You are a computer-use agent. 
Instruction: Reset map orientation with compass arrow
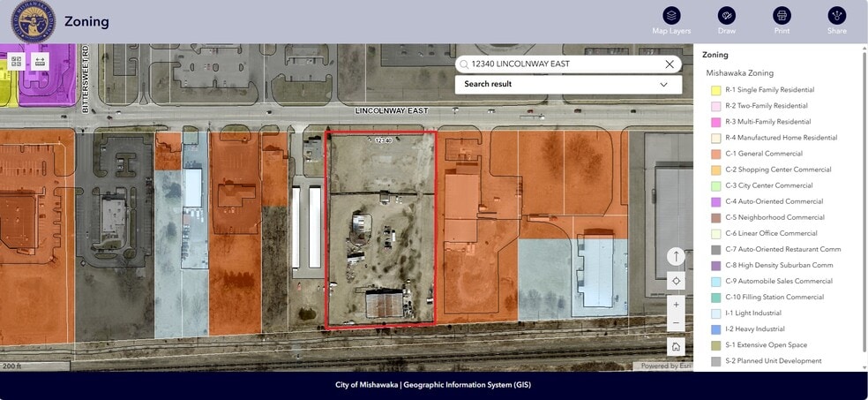pos(676,257)
